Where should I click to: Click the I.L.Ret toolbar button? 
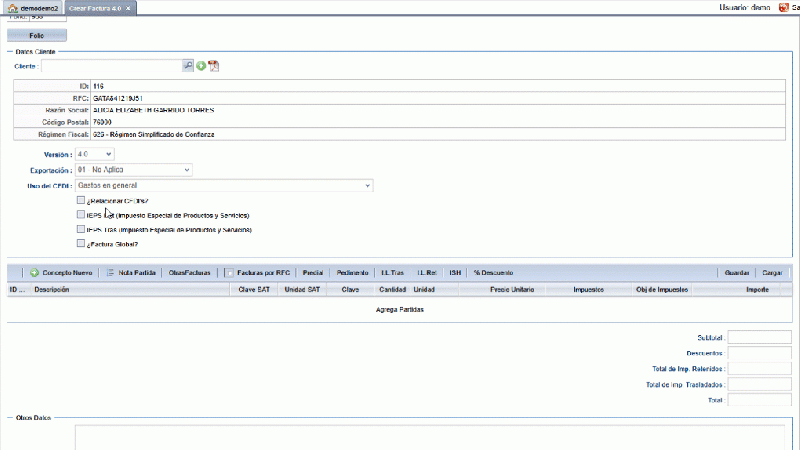(427, 272)
